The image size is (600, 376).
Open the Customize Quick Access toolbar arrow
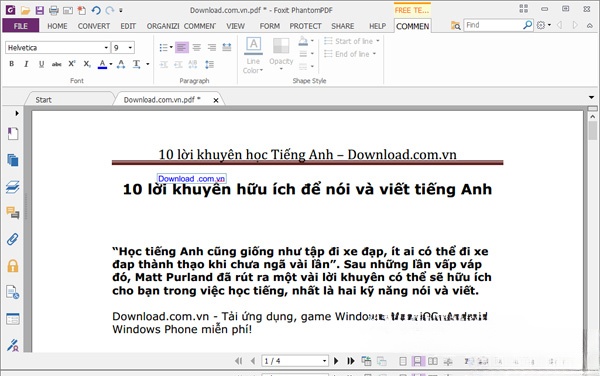[121, 11]
